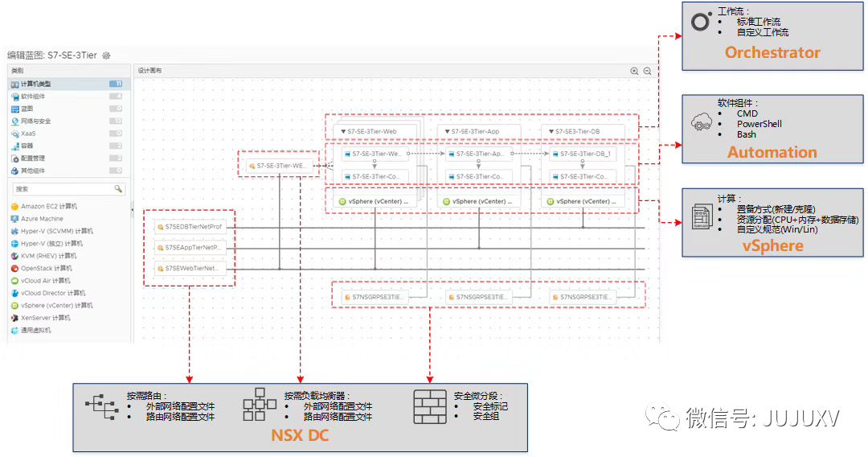The image size is (868, 457).
Task: Zoom out on the design canvas
Action: coord(647,71)
